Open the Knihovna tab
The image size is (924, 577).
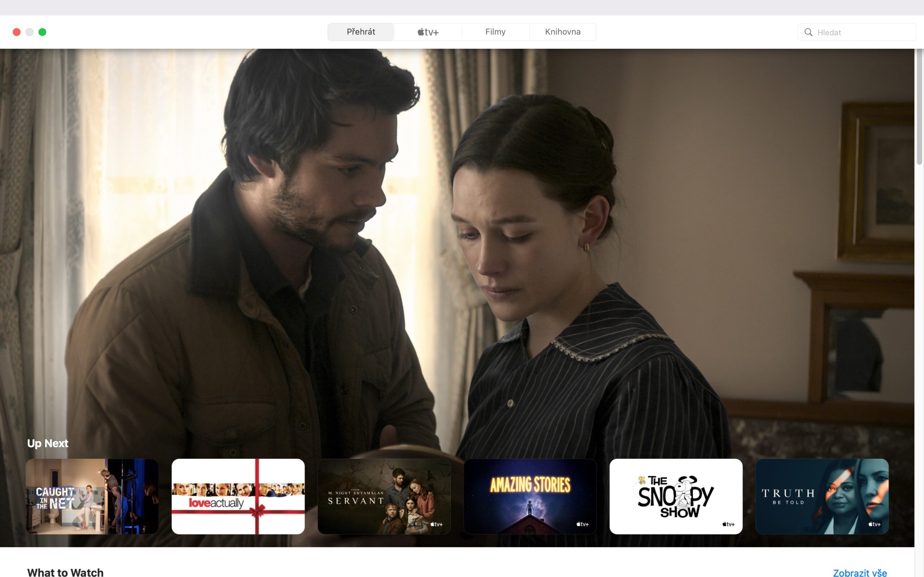pyautogui.click(x=562, y=32)
